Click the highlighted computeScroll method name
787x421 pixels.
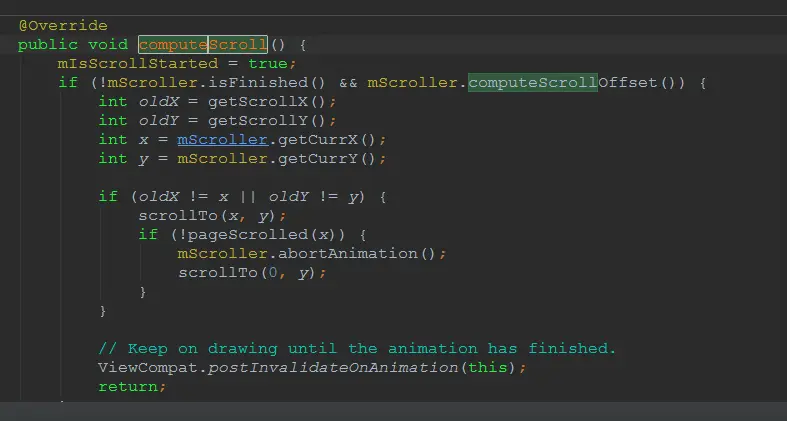click(x=203, y=45)
